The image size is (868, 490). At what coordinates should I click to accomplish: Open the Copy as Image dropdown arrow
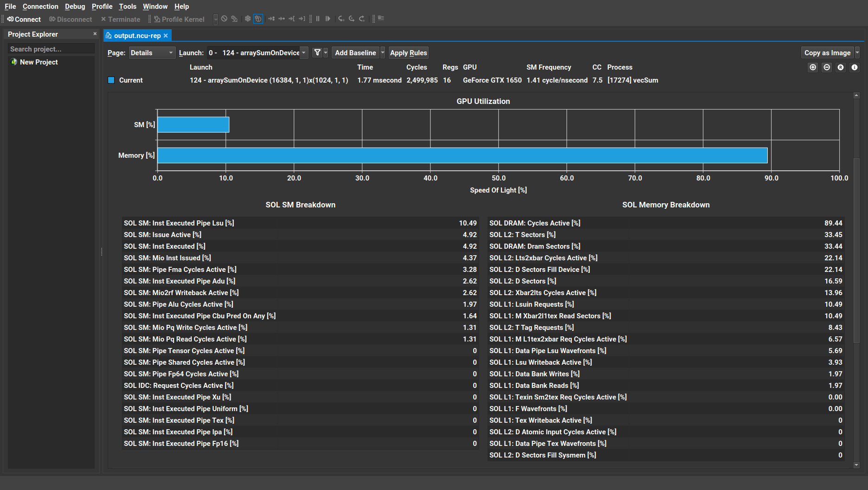point(857,53)
